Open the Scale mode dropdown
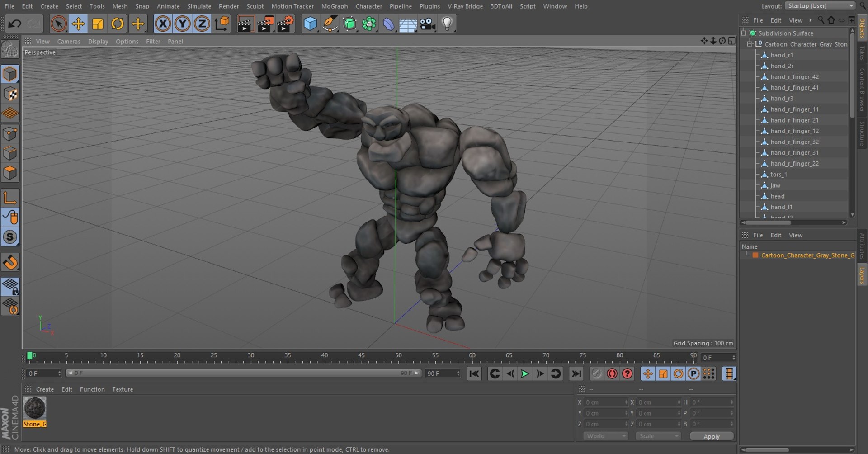Image resolution: width=868 pixels, height=454 pixels. [657, 436]
